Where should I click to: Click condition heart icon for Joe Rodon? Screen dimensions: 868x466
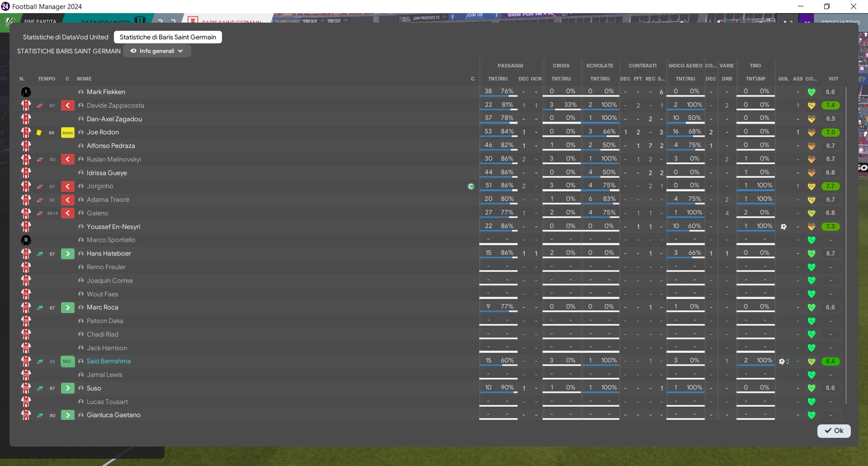coord(811,133)
